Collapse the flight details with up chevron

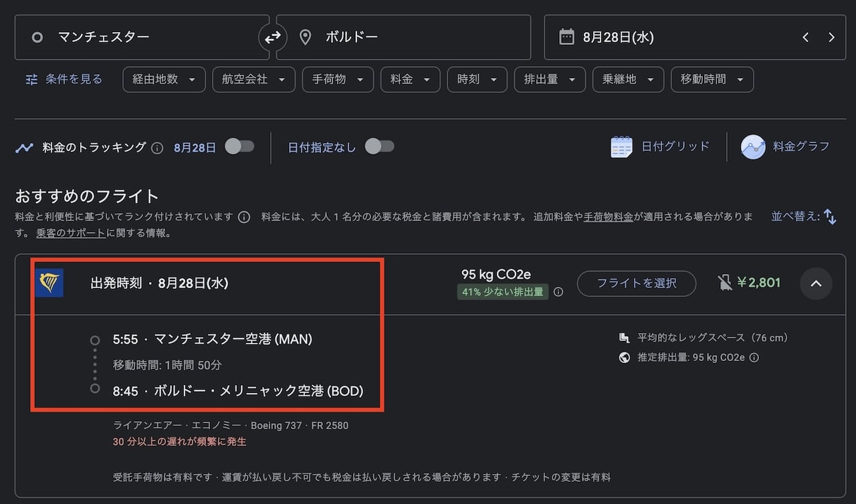[816, 283]
